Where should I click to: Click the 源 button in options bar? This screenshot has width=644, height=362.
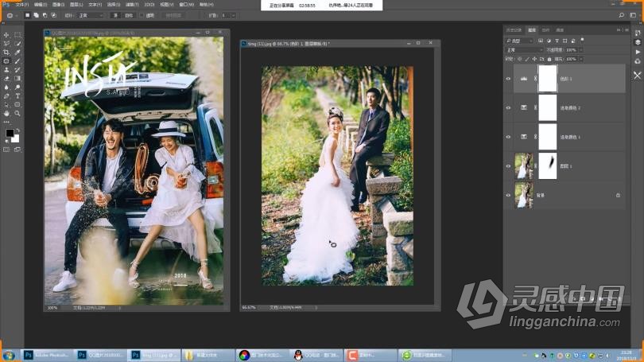coord(116,15)
